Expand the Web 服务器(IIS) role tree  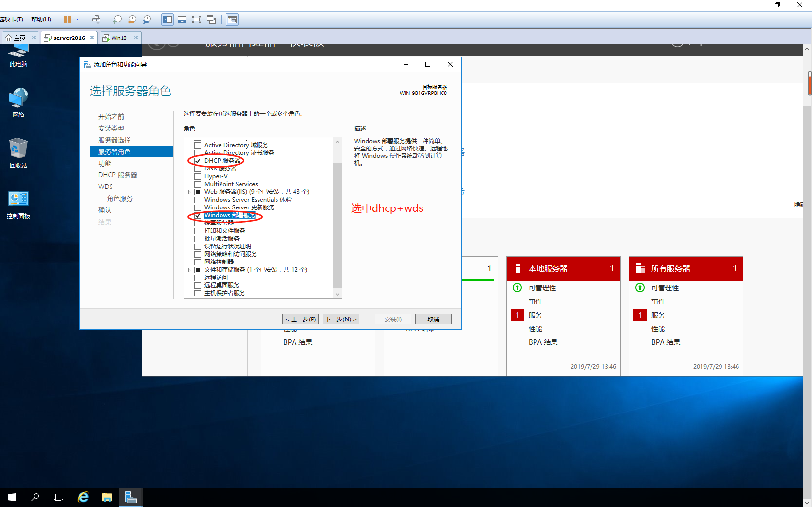pyautogui.click(x=189, y=192)
